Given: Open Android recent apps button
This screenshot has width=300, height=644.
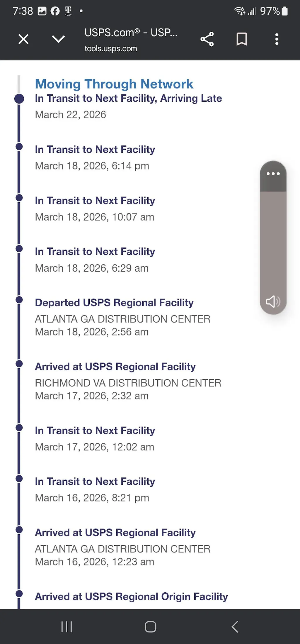Looking at the screenshot, I should tap(67, 627).
